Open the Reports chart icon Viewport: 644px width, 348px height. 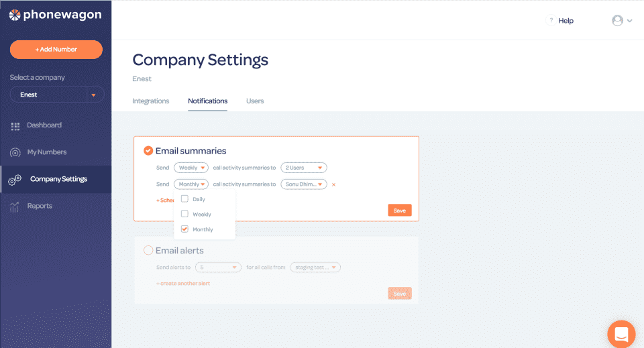click(x=15, y=207)
